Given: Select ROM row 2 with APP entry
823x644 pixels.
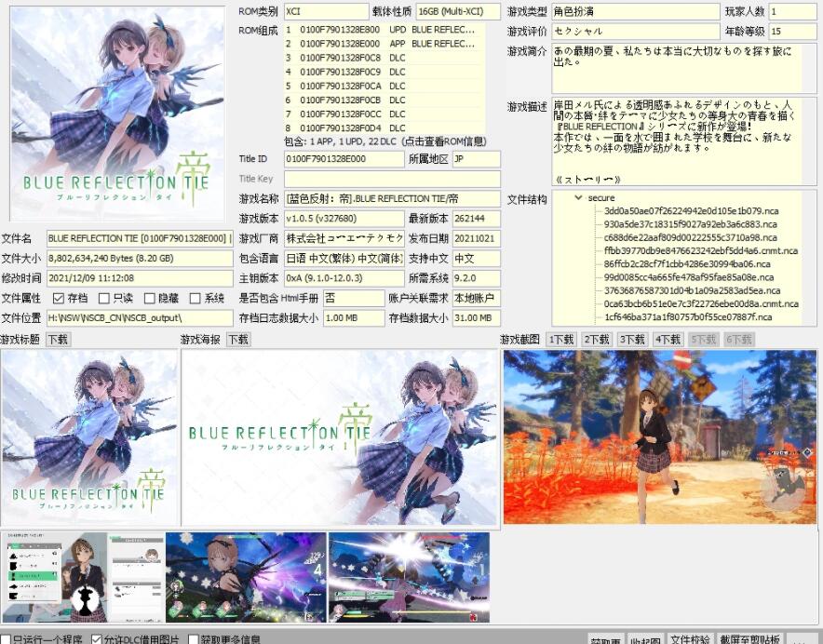Looking at the screenshot, I should 384,44.
